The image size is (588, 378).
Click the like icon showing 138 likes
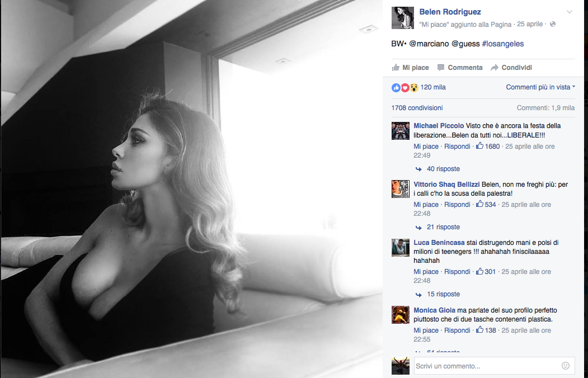coord(479,330)
